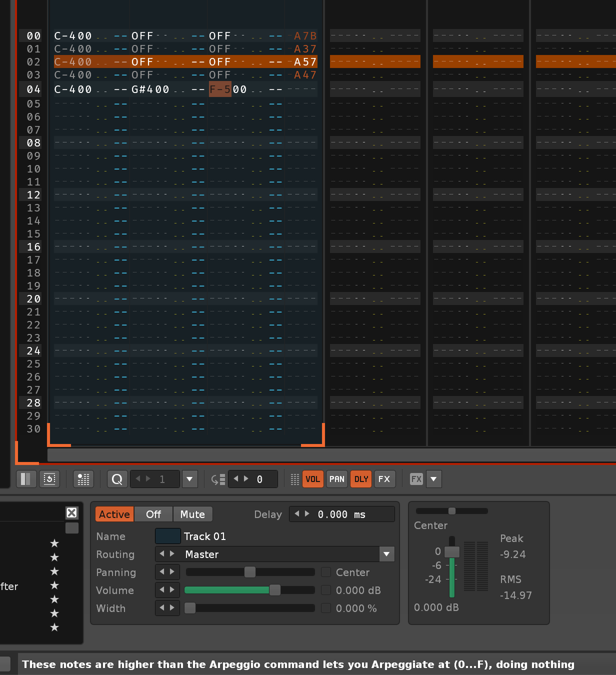Toggle the PAN column visibility
Viewport: 616px width, 675px height.
[x=336, y=479]
